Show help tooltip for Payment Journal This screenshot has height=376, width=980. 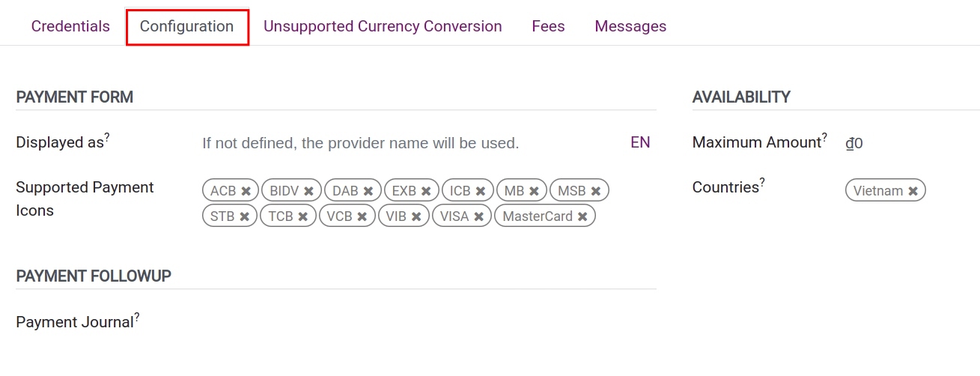[x=137, y=317]
